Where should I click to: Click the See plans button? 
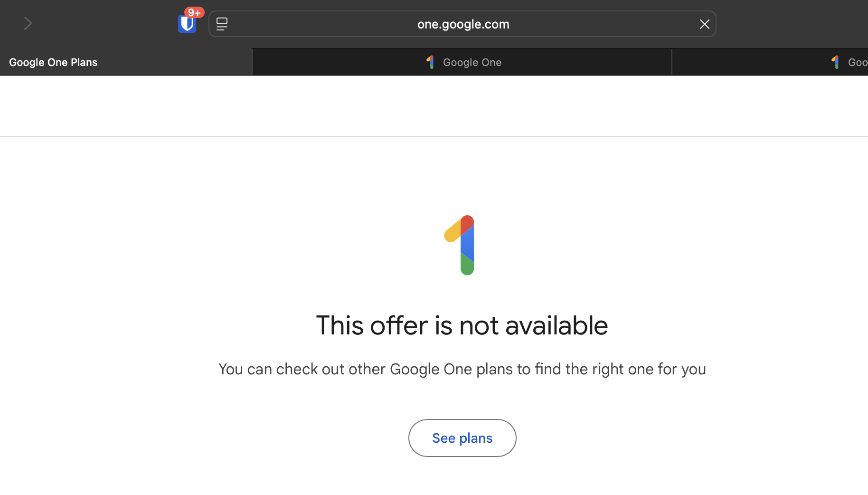(462, 438)
